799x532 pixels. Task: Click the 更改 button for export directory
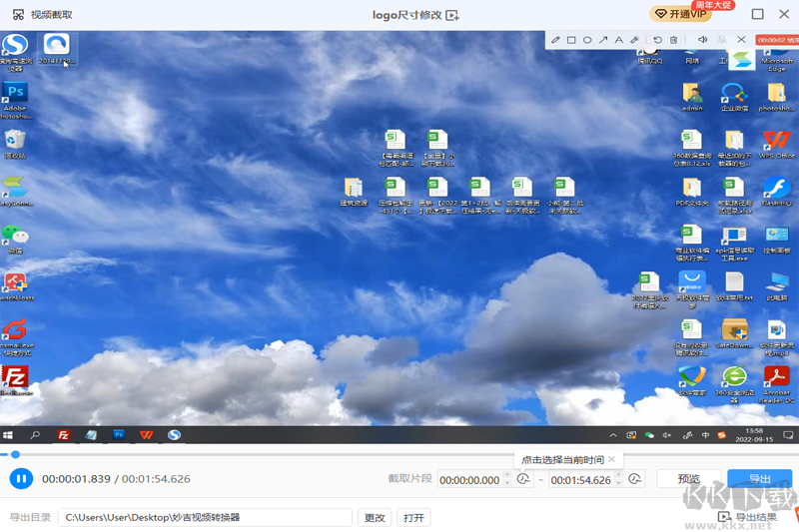click(x=375, y=517)
